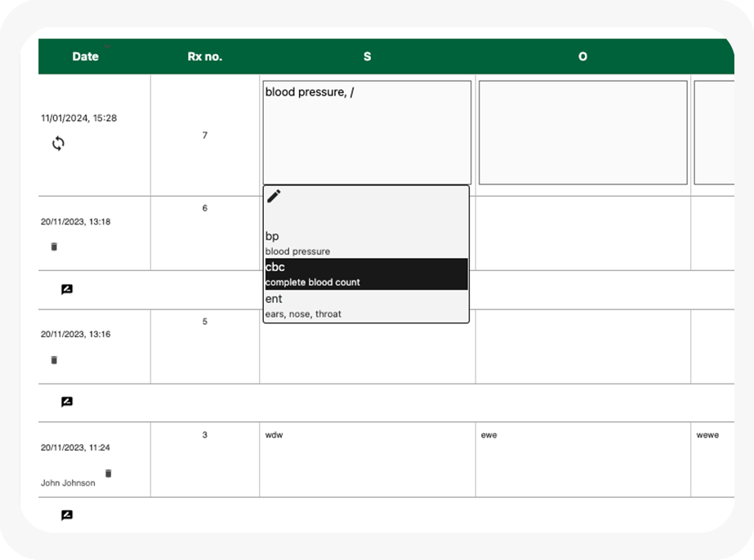Screen dimensions: 754x560
Task: Pick the ent ears, nose, throat suggestion
Action: coord(366,306)
